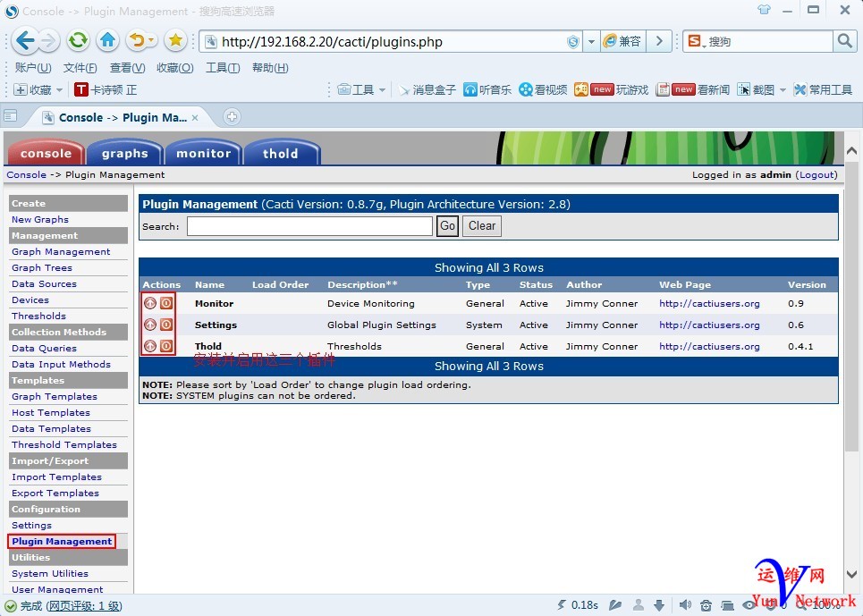863x616 pixels.
Task: Click the Console breadcrumb link
Action: click(x=27, y=174)
